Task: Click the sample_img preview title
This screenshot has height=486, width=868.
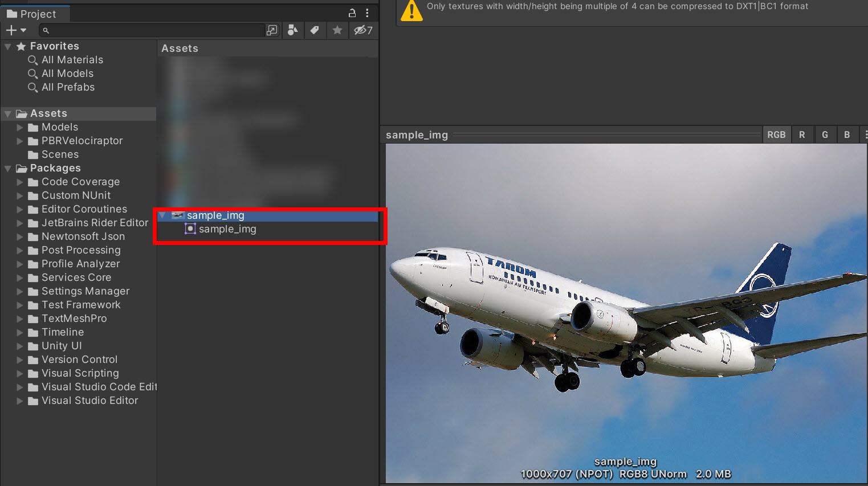Action: click(x=417, y=135)
